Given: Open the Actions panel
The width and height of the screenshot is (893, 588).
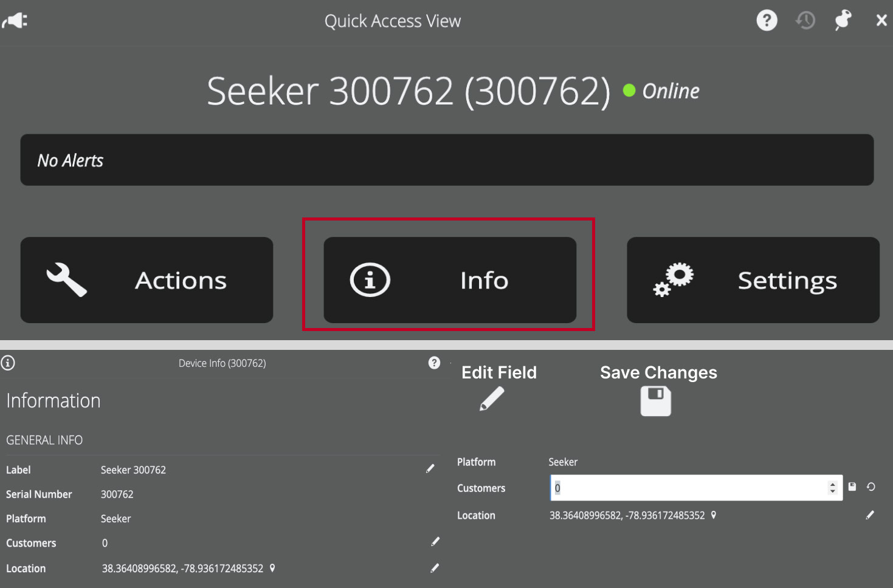Looking at the screenshot, I should (147, 280).
